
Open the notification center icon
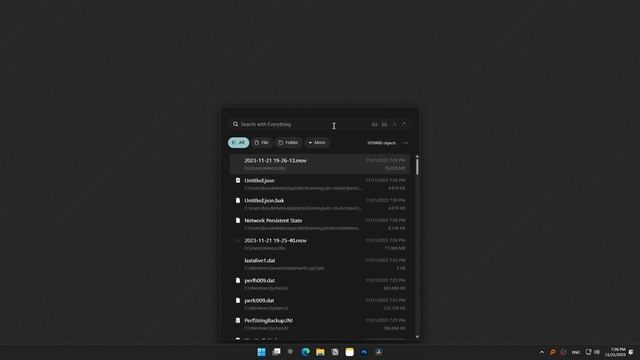(631, 352)
